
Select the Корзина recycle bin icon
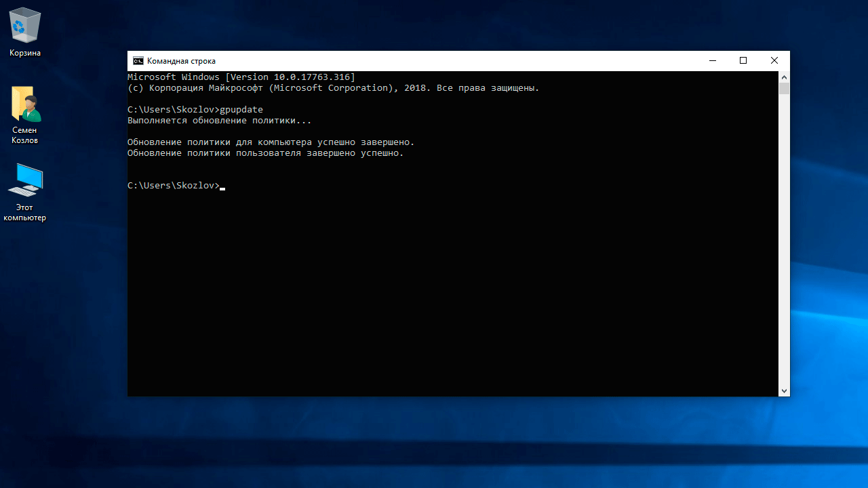pos(25,26)
